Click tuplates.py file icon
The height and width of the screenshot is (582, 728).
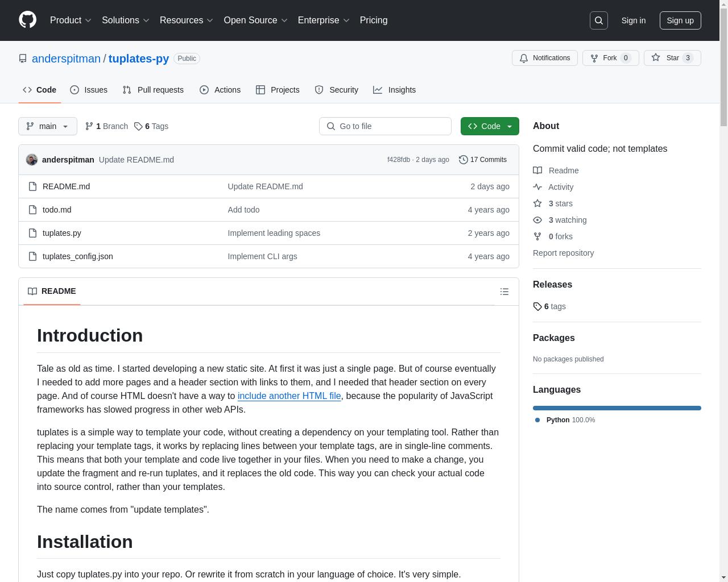pyautogui.click(x=33, y=233)
